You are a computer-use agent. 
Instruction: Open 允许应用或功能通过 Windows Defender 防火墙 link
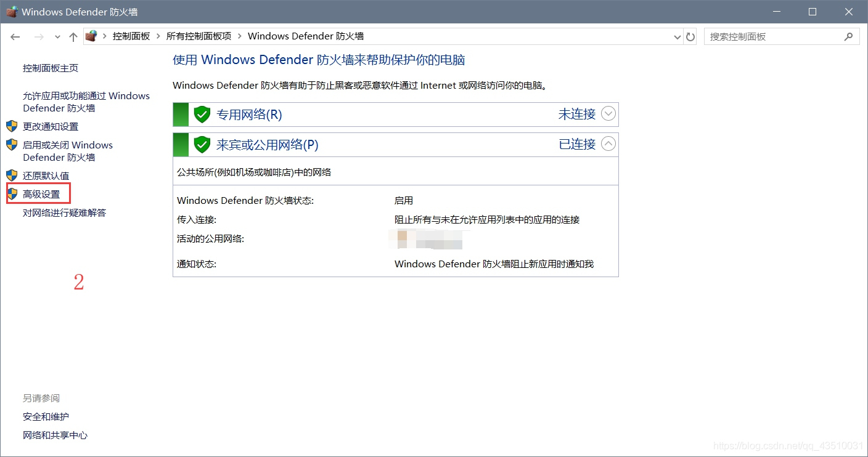[x=86, y=102]
